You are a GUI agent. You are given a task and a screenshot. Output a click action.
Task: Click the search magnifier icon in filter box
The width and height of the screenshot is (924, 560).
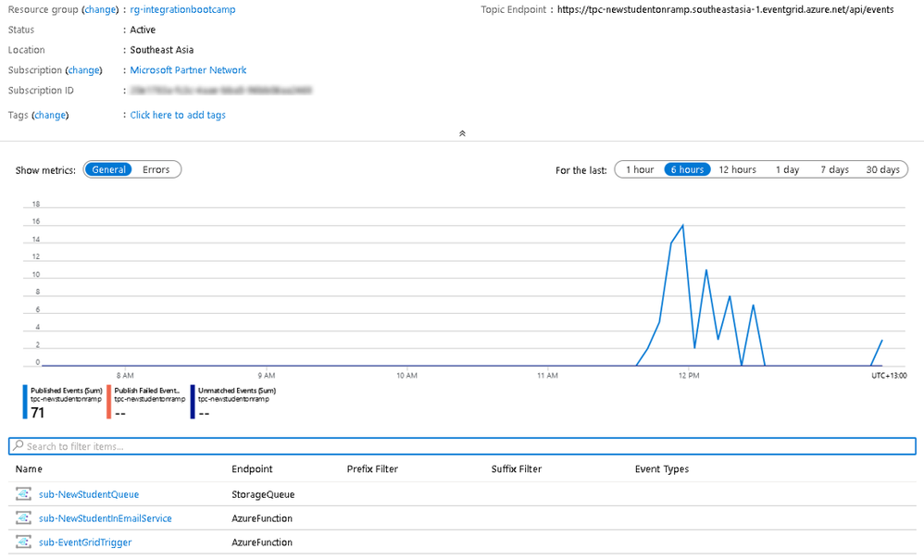click(x=19, y=446)
